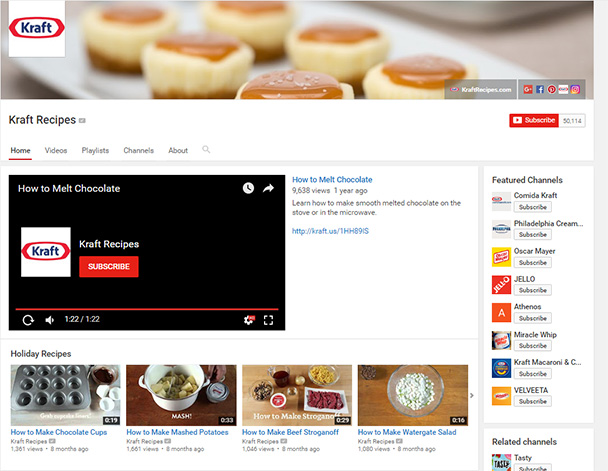Share the video with the arrow icon
This screenshot has width=608, height=471.
click(x=268, y=188)
